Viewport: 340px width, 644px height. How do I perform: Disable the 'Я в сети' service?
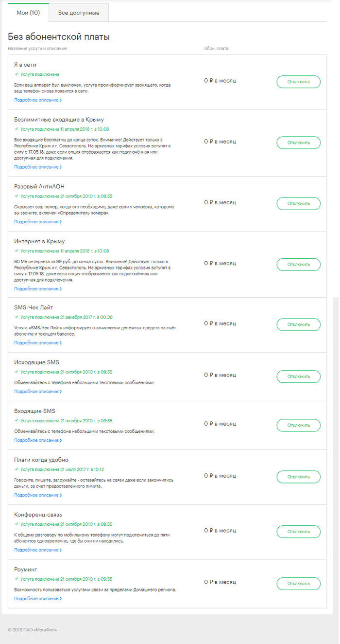coord(298,82)
